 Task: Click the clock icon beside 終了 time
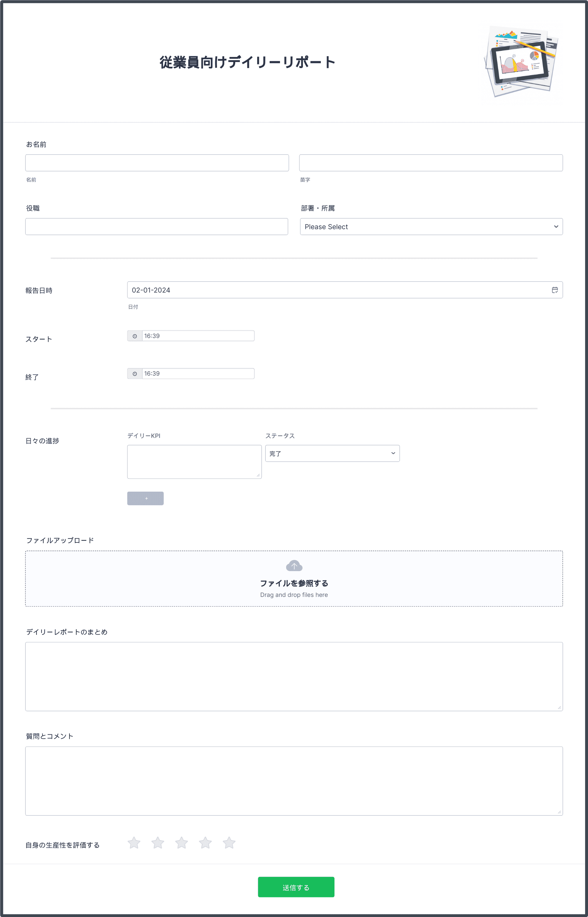(135, 374)
